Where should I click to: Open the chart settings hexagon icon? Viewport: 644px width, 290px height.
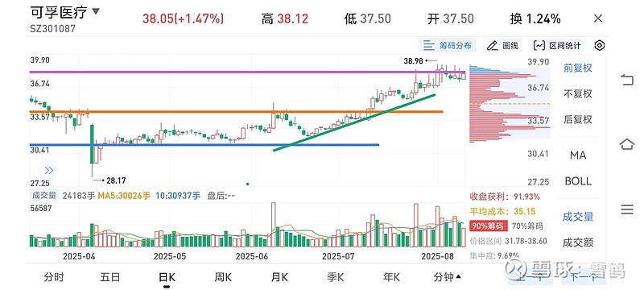599,45
